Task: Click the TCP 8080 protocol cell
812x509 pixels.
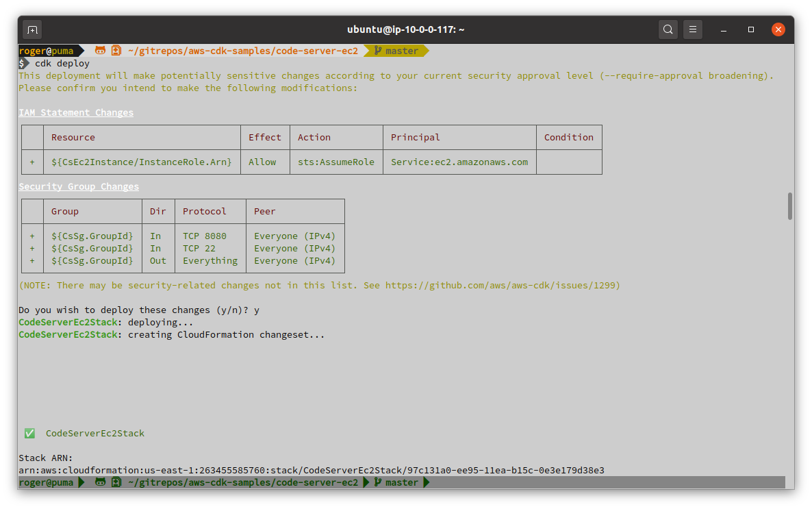Action: click(x=205, y=236)
